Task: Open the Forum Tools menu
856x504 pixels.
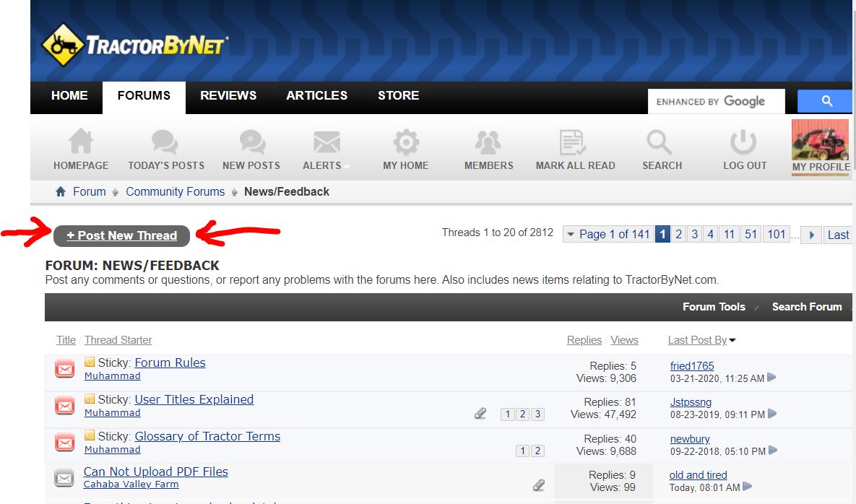Action: point(714,307)
